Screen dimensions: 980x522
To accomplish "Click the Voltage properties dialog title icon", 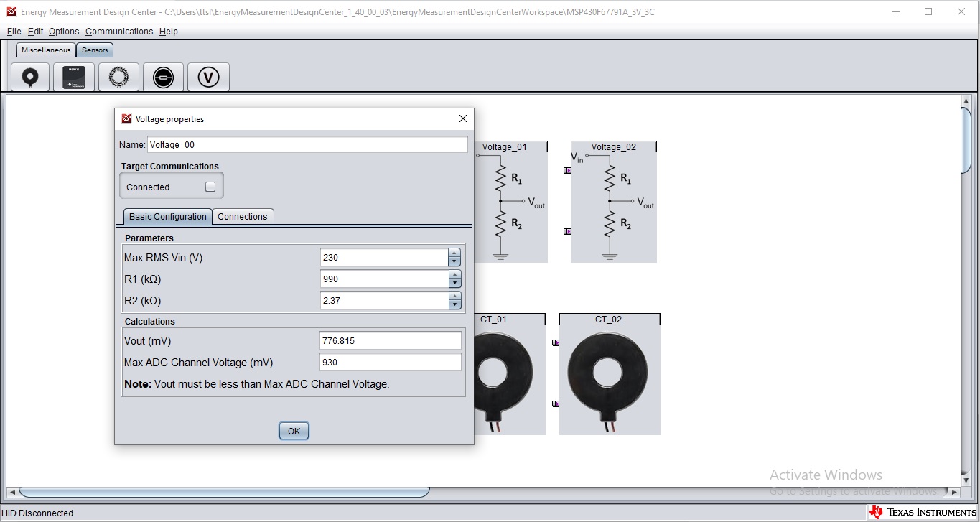I will [126, 118].
